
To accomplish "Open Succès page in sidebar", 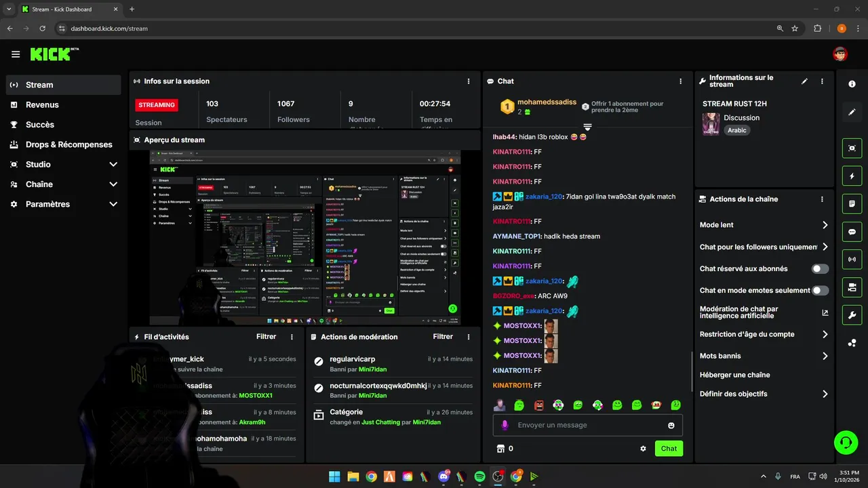I will (x=64, y=125).
